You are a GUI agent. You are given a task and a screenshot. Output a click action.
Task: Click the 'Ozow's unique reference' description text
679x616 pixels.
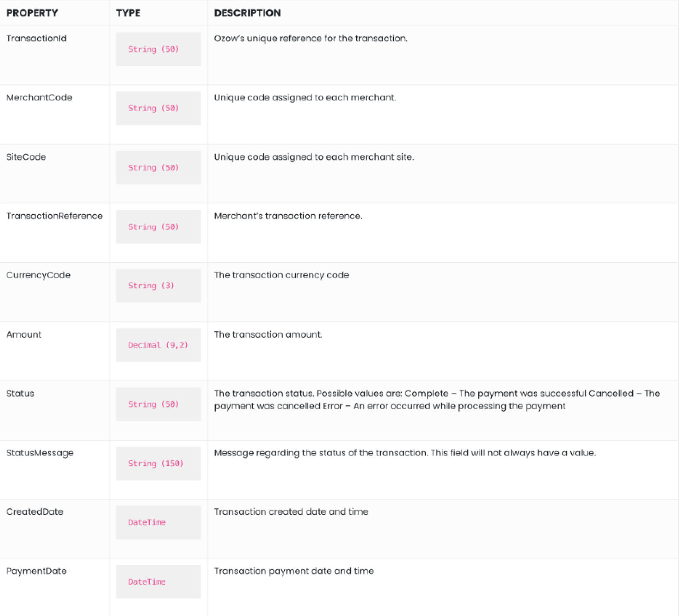311,38
